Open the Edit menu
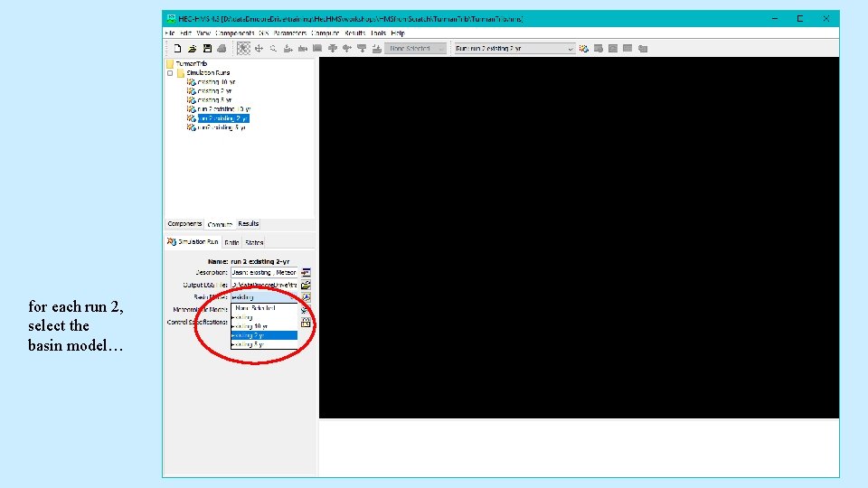The height and width of the screenshot is (488, 868). [185, 33]
